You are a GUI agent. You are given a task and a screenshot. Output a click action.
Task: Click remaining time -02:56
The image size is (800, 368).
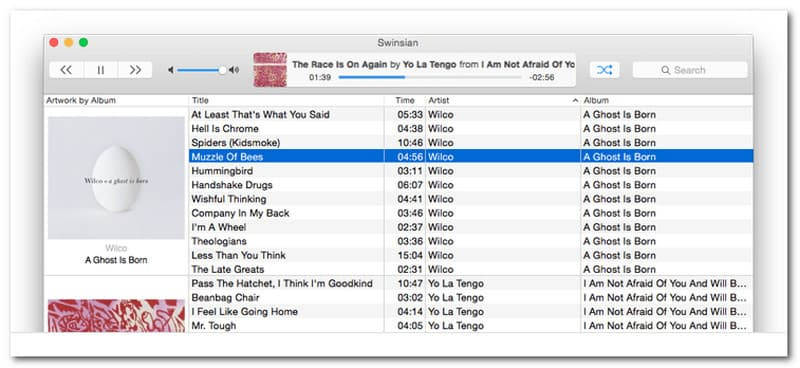541,78
